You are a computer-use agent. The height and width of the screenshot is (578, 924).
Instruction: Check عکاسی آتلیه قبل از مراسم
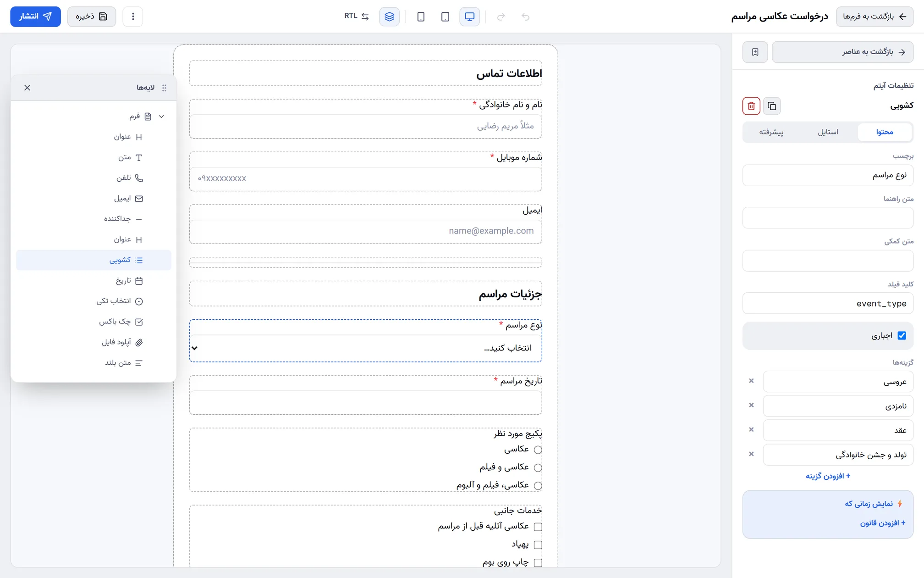538,527
